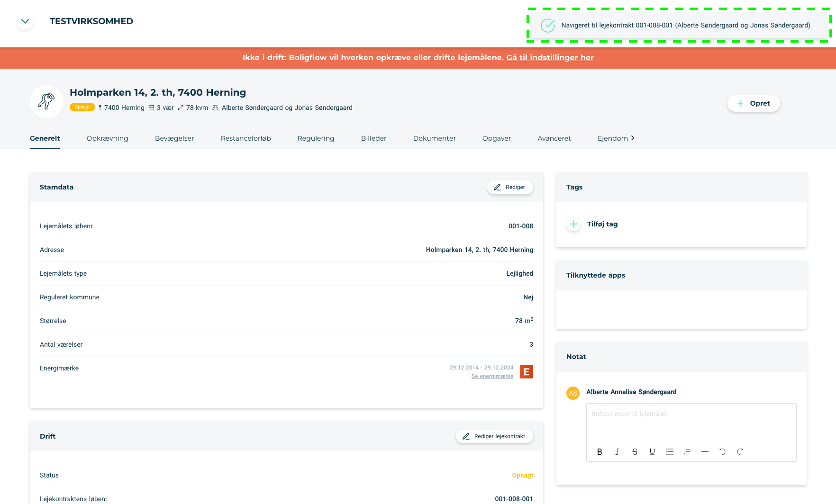The width and height of the screenshot is (836, 504).
Task: Toggle strikethrough in note editor
Action: point(635,451)
